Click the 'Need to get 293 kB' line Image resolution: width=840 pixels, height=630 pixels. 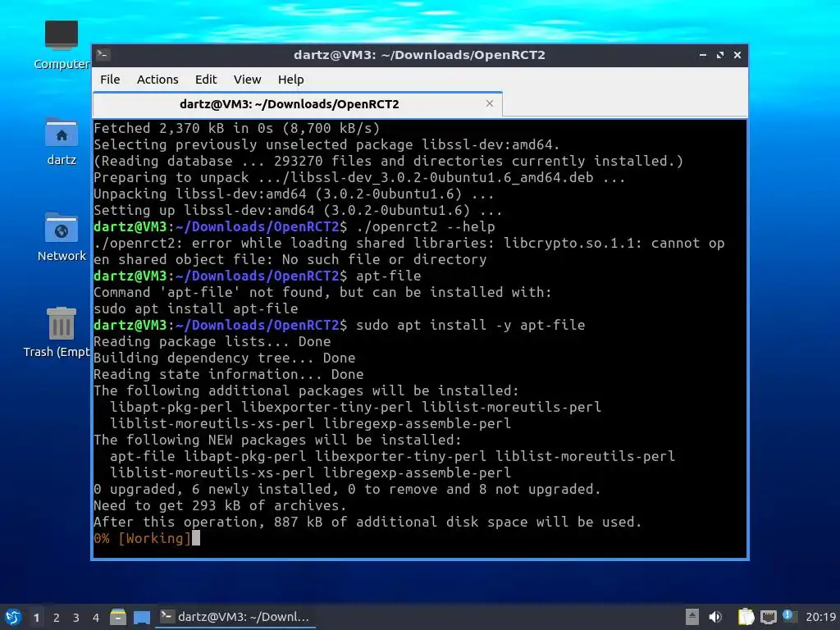220,505
